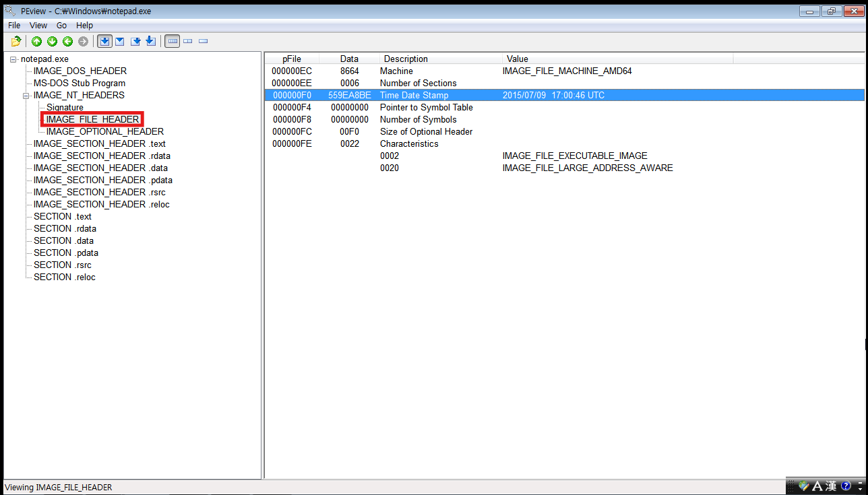Screen dimensions: 868x495
Task: Select SECTION .reloc in the tree
Action: click(65, 277)
